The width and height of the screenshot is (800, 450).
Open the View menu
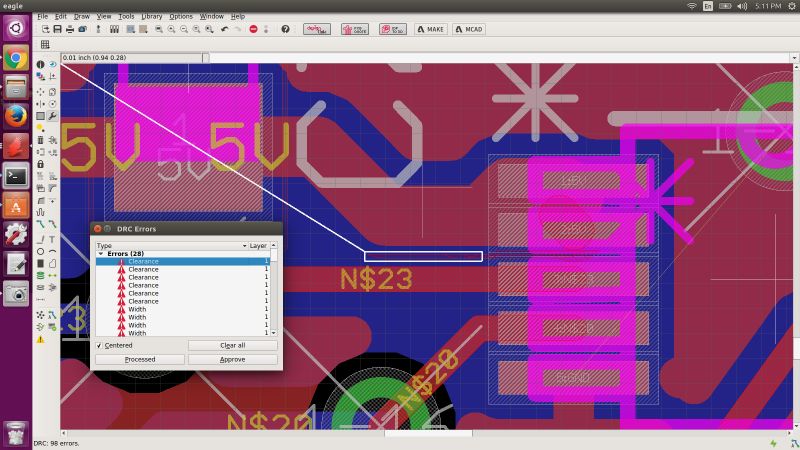[x=104, y=16]
